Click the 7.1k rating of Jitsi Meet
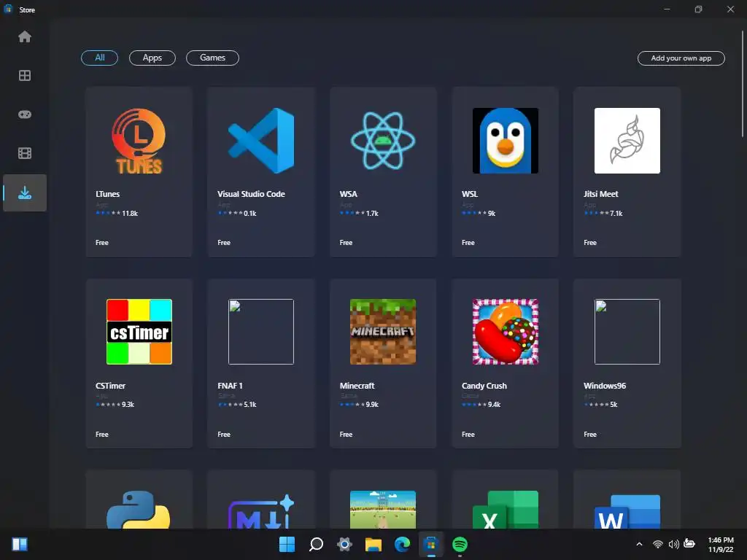The image size is (747, 560). tap(616, 214)
